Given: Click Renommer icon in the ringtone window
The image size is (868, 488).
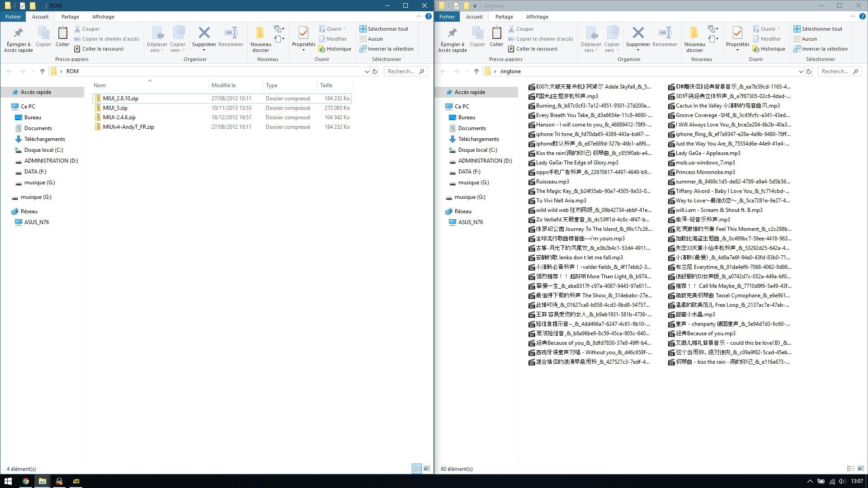Looking at the screenshot, I should pos(665,33).
